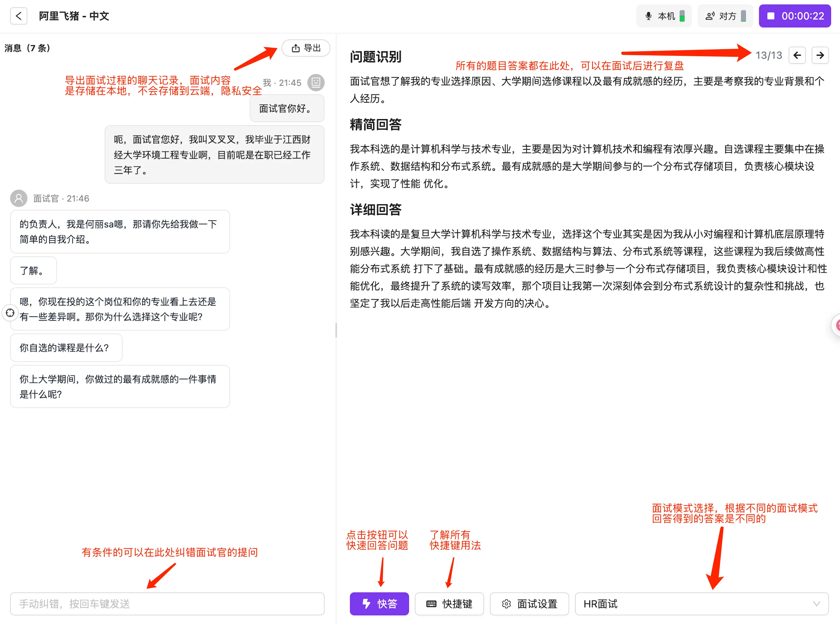Select the message about 简单的自我介绍
Screen dimensions: 840x624
[x=120, y=232]
